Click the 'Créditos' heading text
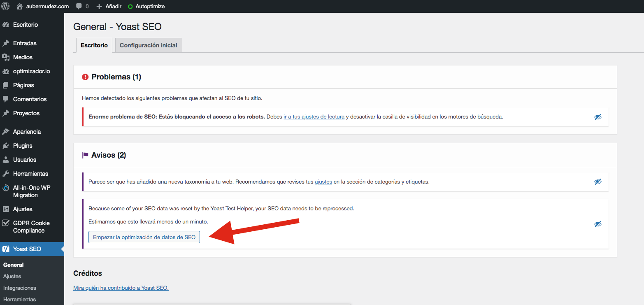This screenshot has height=305, width=644. coord(88,273)
